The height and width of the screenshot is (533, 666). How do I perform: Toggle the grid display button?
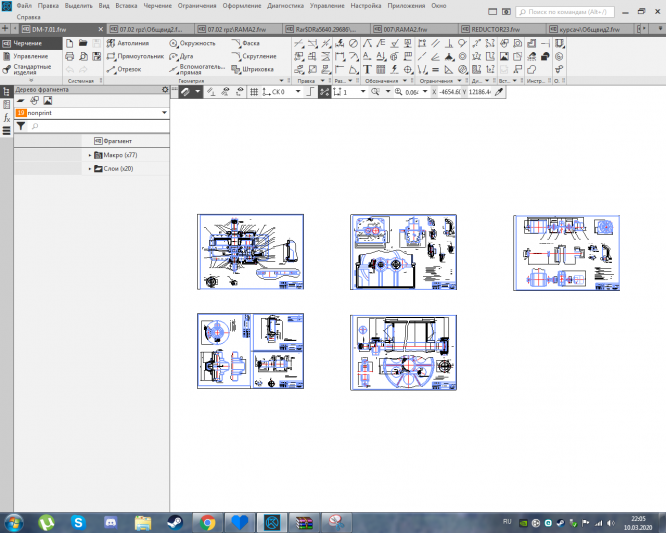253,91
